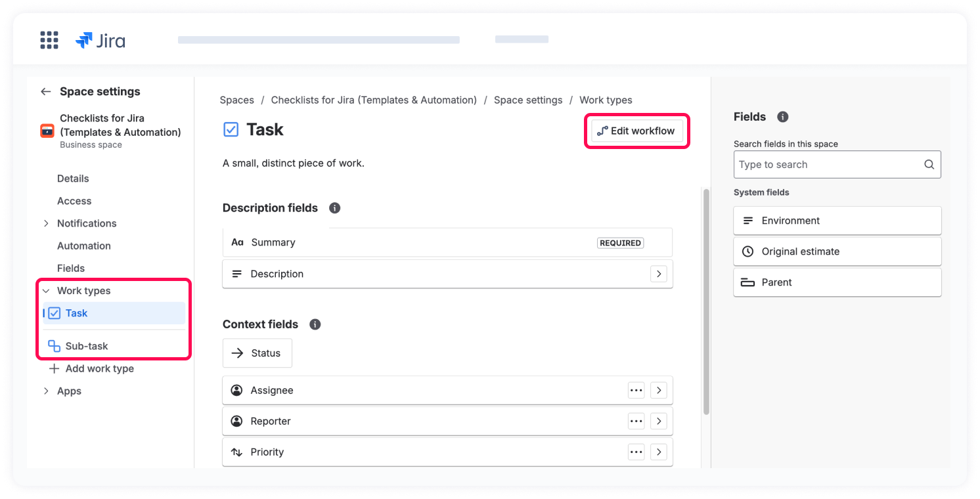Viewport: 980px width, 499px height.
Task: Open Assignee field more options menu
Action: pos(636,391)
